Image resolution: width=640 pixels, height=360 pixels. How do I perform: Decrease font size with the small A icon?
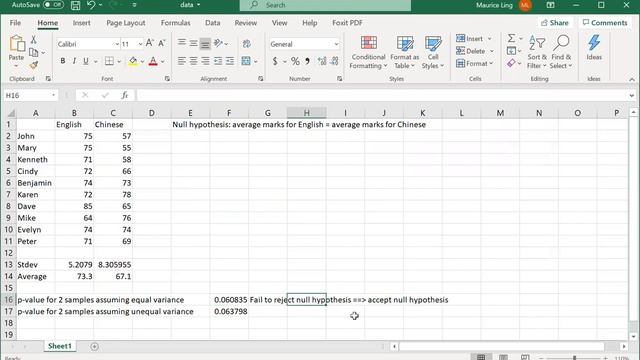[x=162, y=43]
